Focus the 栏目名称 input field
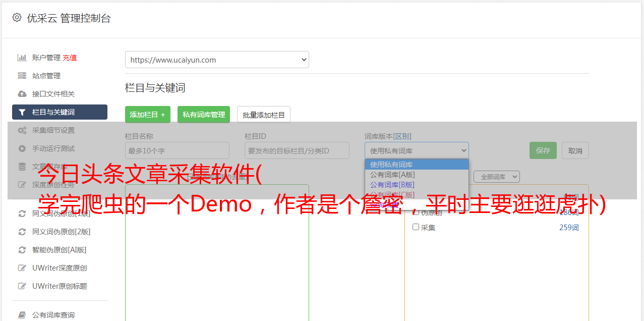The image size is (644, 321). [x=177, y=150]
